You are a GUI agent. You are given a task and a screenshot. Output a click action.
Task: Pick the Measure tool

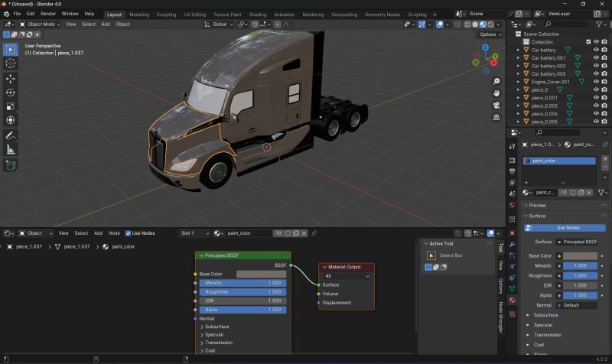tap(11, 149)
